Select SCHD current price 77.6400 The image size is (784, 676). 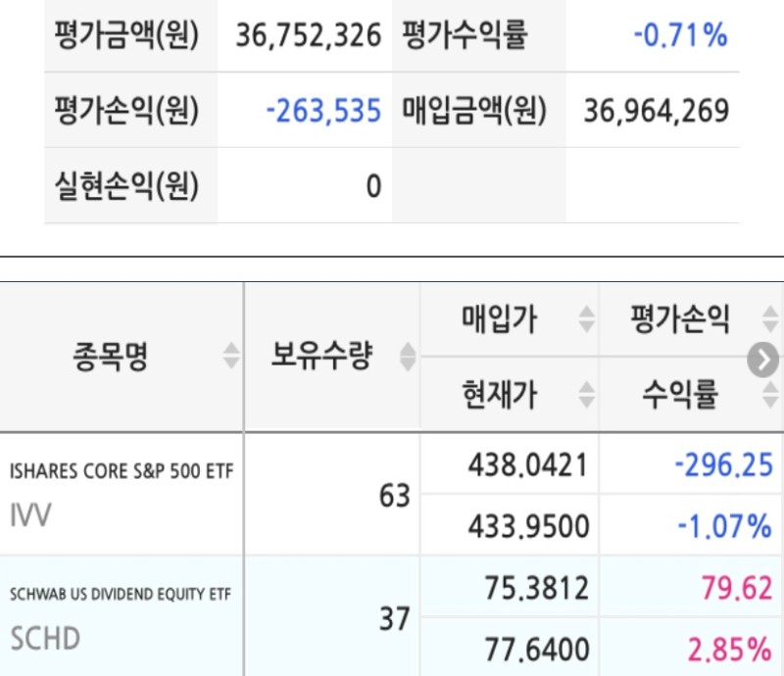tap(537, 650)
